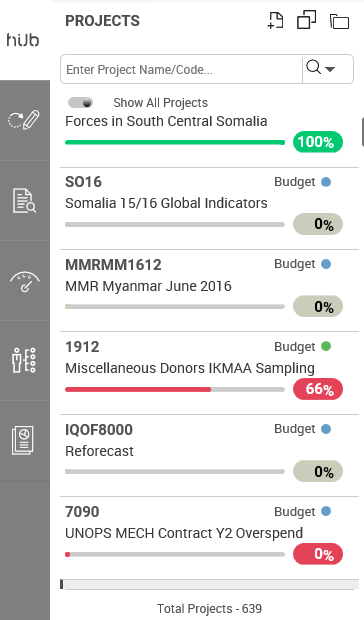
Task: Select project MMRMM1612 Myanmar June 2016
Action: tap(209, 291)
